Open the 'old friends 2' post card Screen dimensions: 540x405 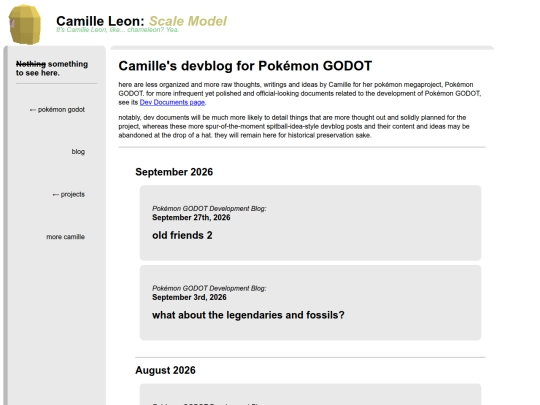pyautogui.click(x=310, y=223)
